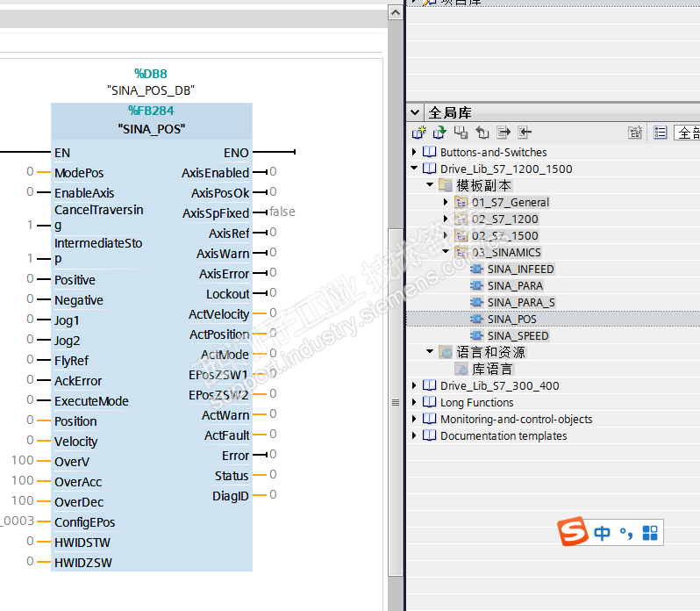This screenshot has width=700, height=611.
Task: Click the Long Functions library book icon
Action: click(x=430, y=402)
